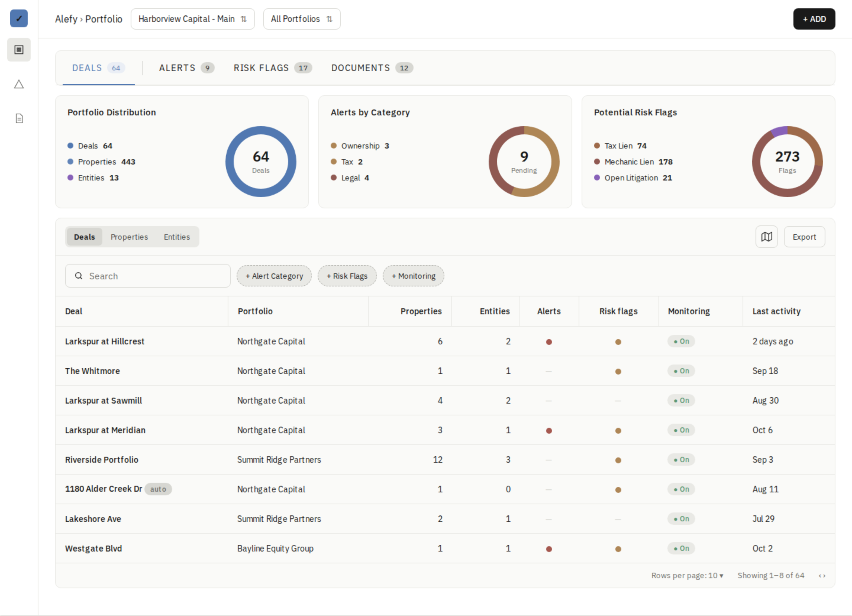Click the Mechanic Lien legend color dot
Screen dimensions: 852x616
597,162
